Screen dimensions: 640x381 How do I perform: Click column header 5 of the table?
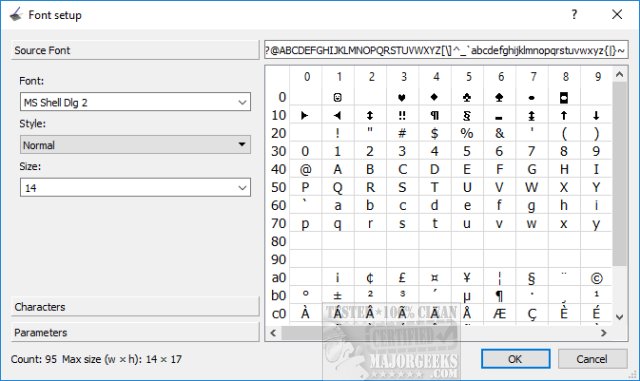(x=467, y=77)
